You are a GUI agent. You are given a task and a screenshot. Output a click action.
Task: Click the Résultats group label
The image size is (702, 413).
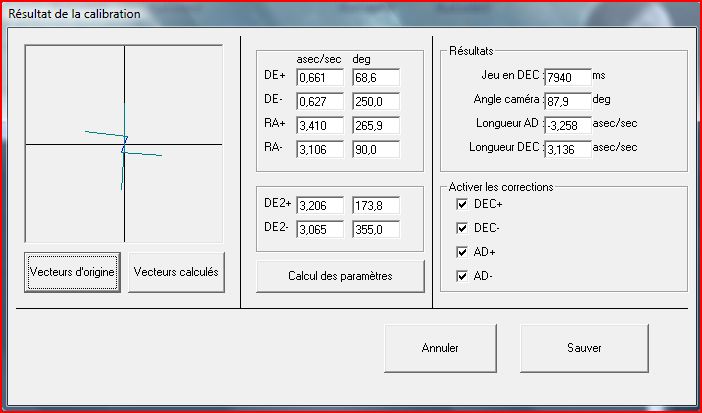pyautogui.click(x=471, y=51)
